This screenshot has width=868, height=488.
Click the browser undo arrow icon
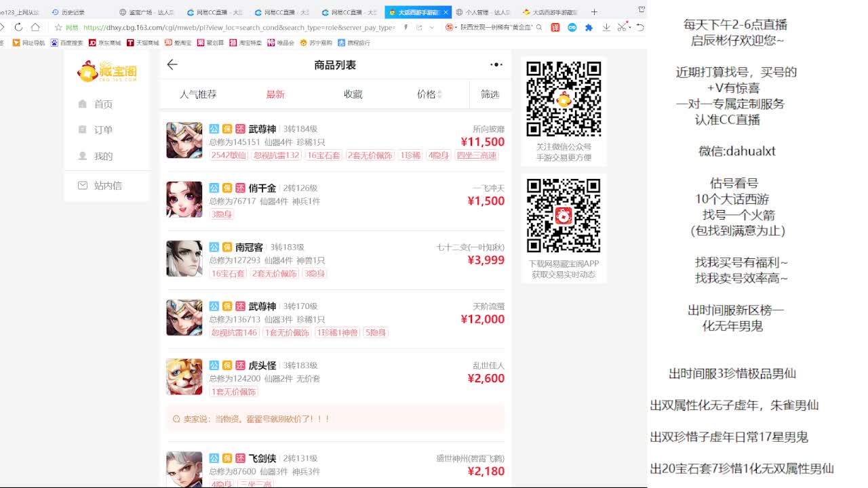point(640,27)
